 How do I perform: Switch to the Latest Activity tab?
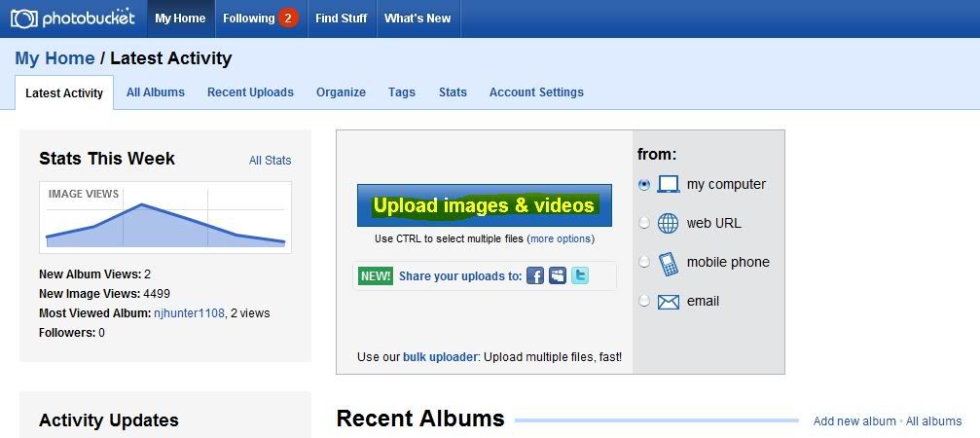[x=64, y=93]
